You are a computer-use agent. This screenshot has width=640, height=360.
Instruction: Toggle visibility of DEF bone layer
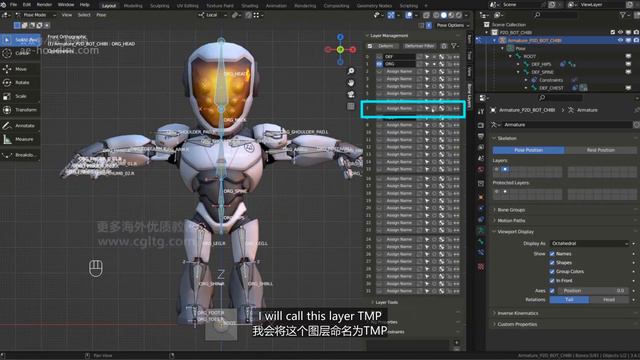point(380,57)
